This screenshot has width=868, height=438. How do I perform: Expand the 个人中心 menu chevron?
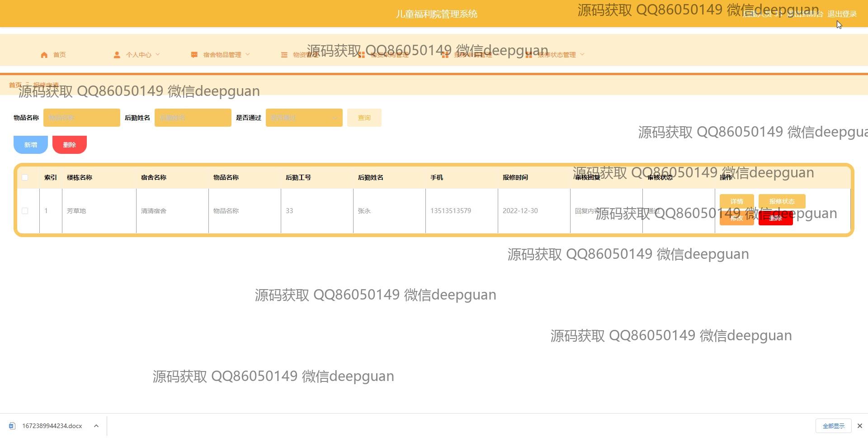pyautogui.click(x=158, y=54)
